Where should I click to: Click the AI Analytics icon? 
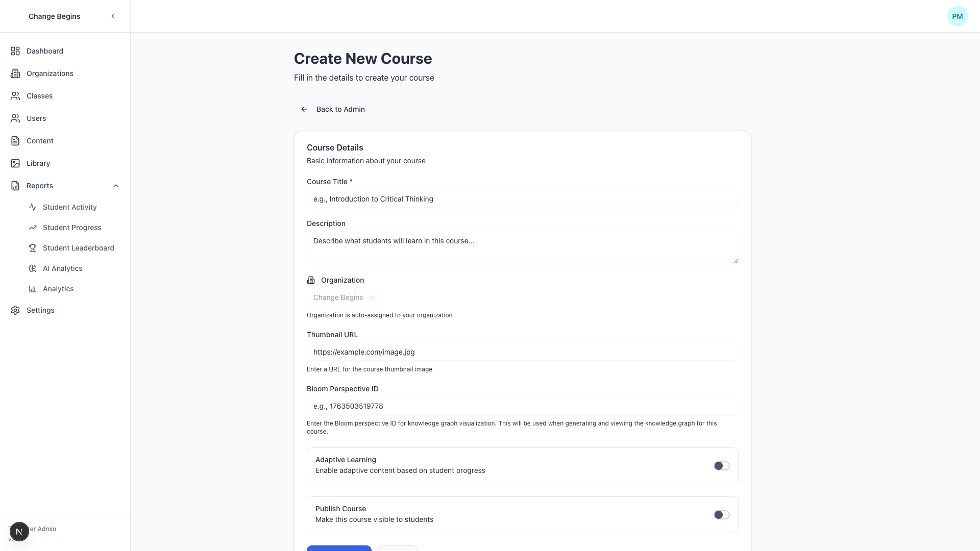[33, 268]
